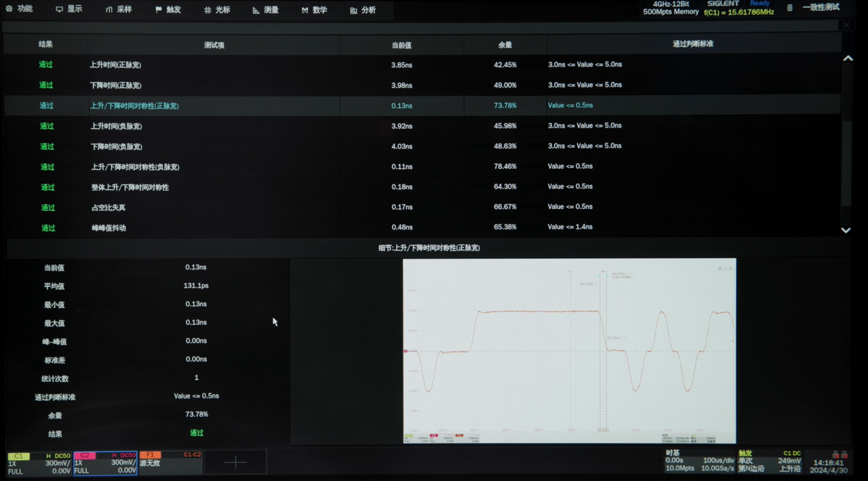Click the waveform detail screenshot thumbnail
Viewport: 868px width, 481px height.
pos(569,351)
